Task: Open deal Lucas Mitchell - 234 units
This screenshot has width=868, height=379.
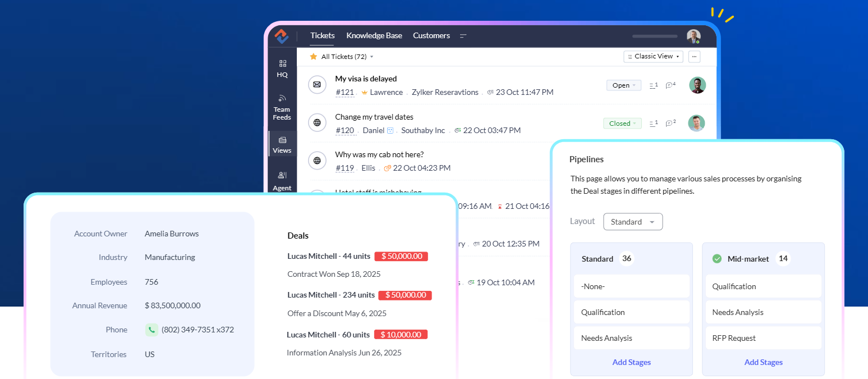Action: pyautogui.click(x=331, y=295)
